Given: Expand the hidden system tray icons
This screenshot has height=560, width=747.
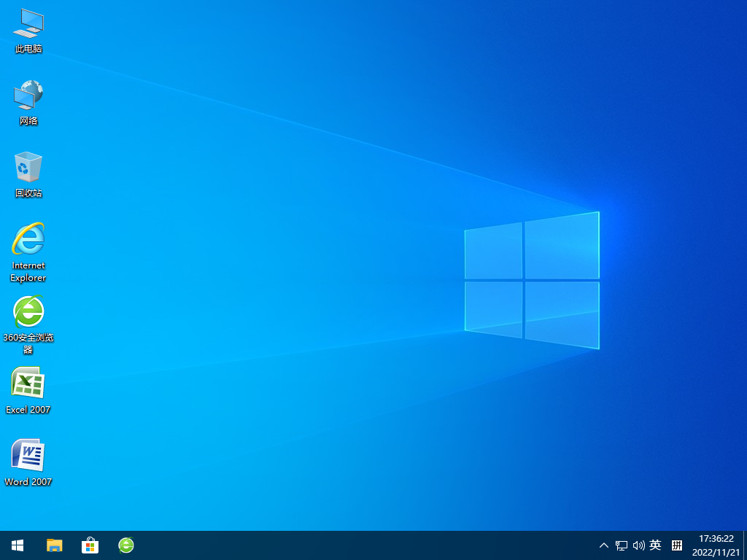Looking at the screenshot, I should point(603,545).
